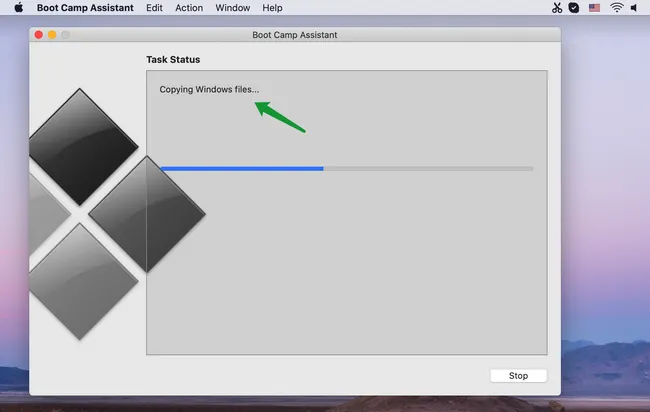Viewport: 650px width, 412px height.
Task: Click the file copying progress bar
Action: pos(346,168)
